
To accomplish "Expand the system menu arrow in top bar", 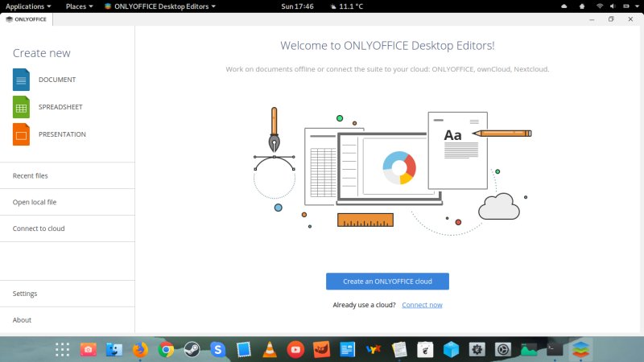I will coord(637,6).
